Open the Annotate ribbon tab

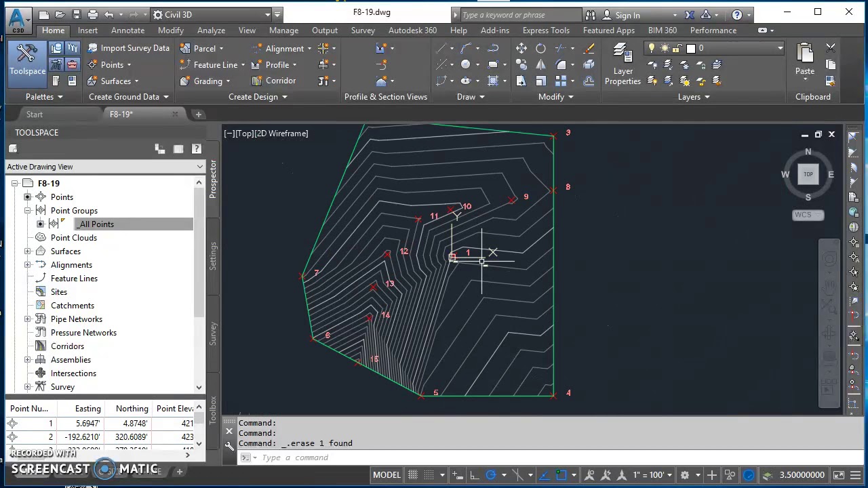point(127,30)
